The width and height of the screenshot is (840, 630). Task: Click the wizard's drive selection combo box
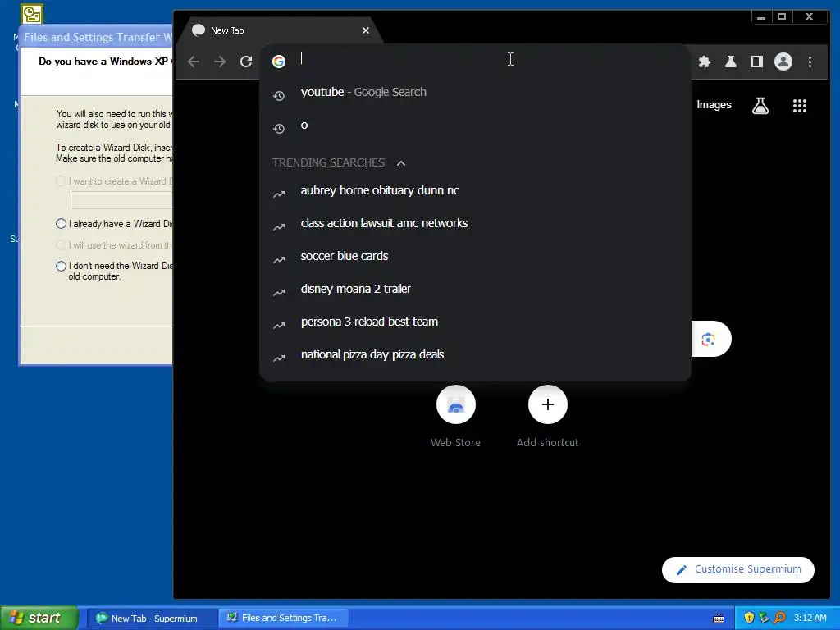(x=121, y=200)
